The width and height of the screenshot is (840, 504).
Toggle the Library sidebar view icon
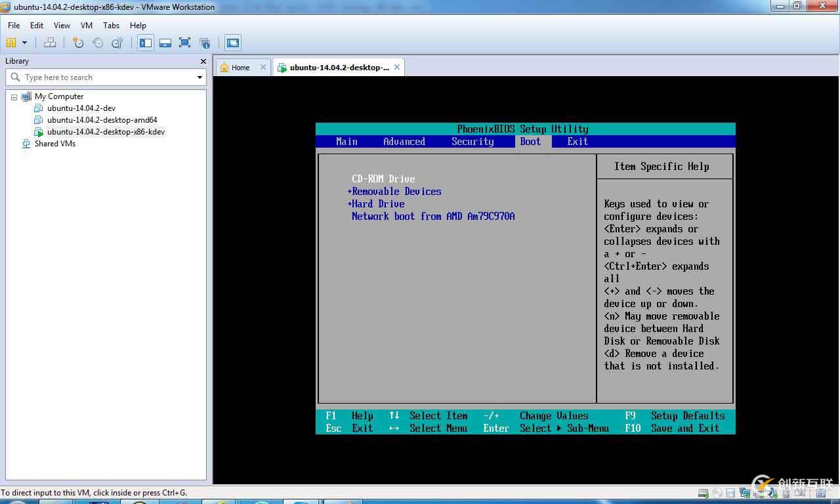(x=146, y=43)
